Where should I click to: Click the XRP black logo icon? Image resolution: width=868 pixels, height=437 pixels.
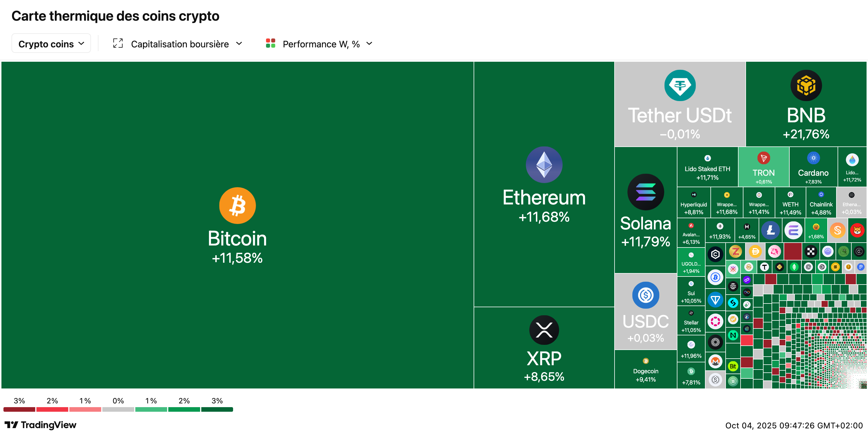[x=544, y=330]
